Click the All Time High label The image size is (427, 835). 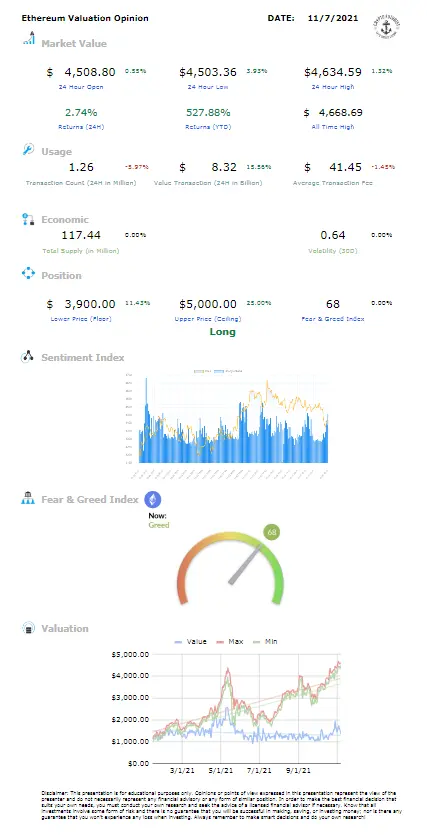tap(333, 127)
